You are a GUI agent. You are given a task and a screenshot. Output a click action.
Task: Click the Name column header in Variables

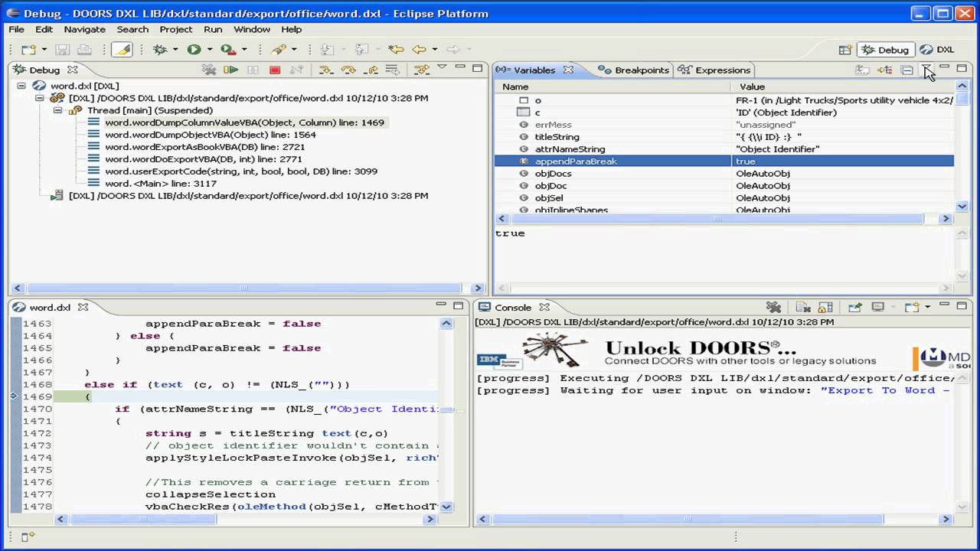tap(612, 86)
